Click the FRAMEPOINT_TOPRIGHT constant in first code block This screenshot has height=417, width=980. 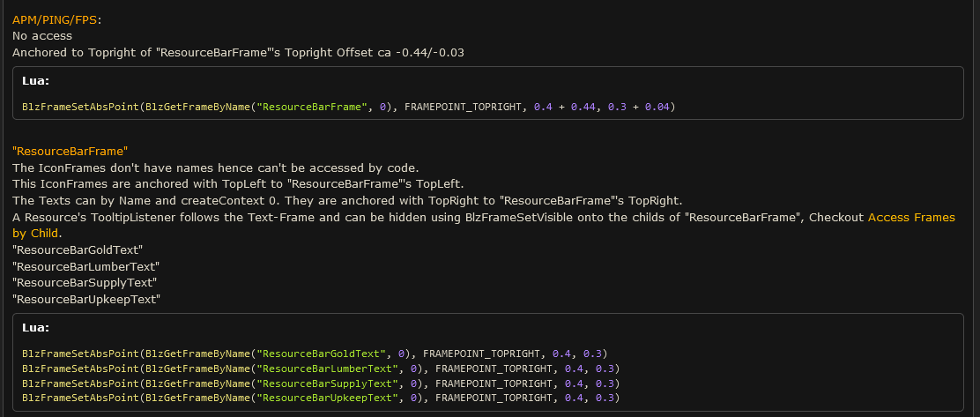point(463,107)
